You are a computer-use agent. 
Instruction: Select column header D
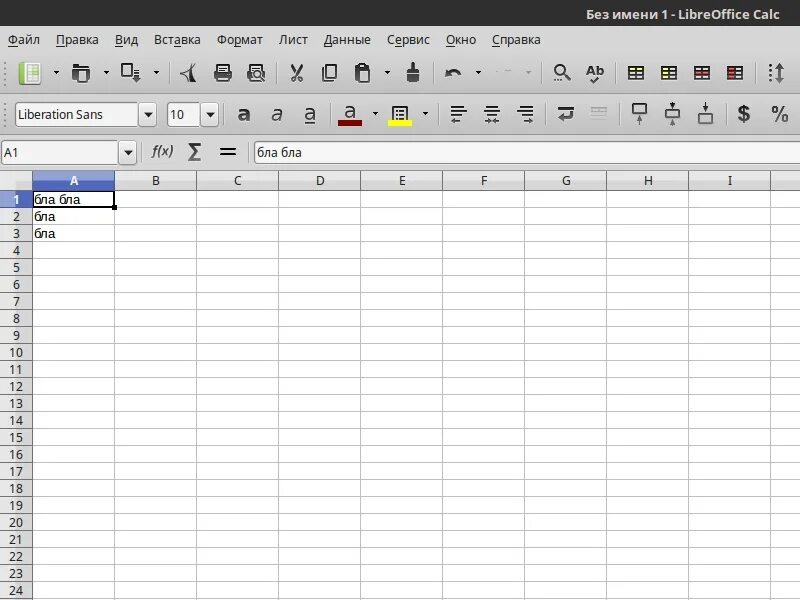(x=320, y=181)
